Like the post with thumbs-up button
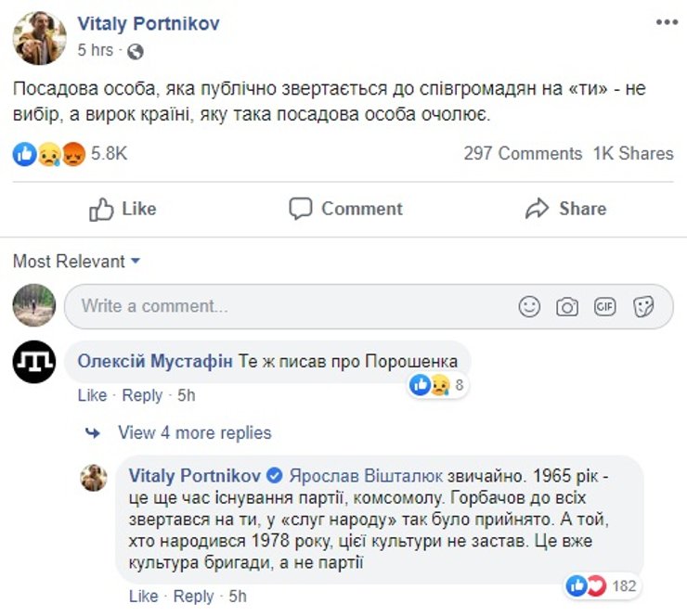Viewport: 687px width, 616px height. point(123,209)
